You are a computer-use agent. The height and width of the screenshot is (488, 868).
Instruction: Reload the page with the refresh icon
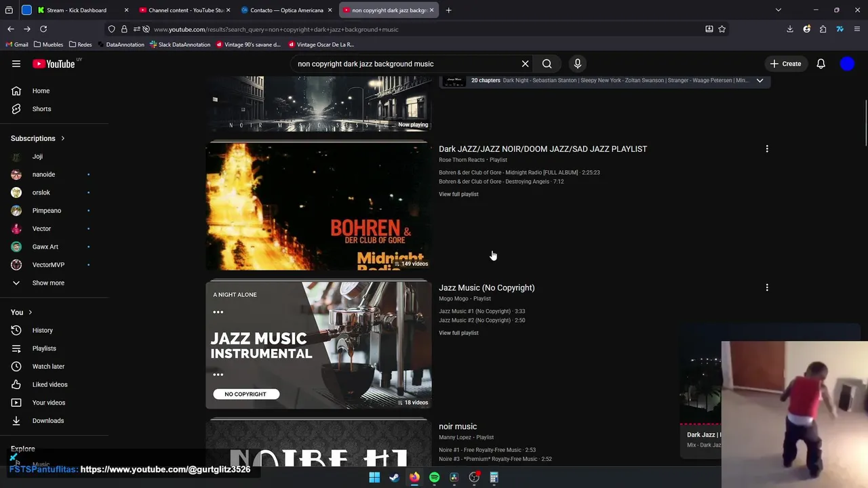coord(43,29)
